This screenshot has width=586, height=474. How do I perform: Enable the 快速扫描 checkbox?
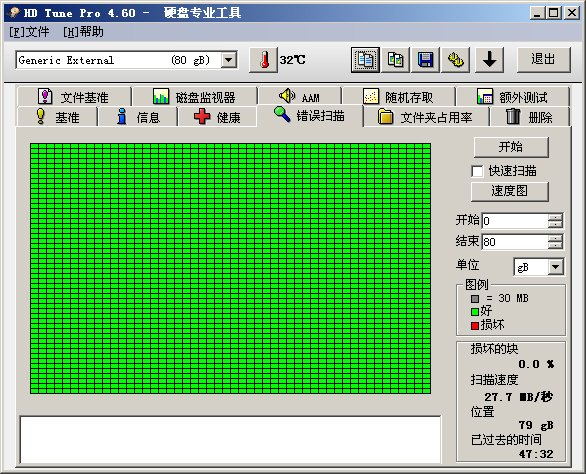(477, 171)
